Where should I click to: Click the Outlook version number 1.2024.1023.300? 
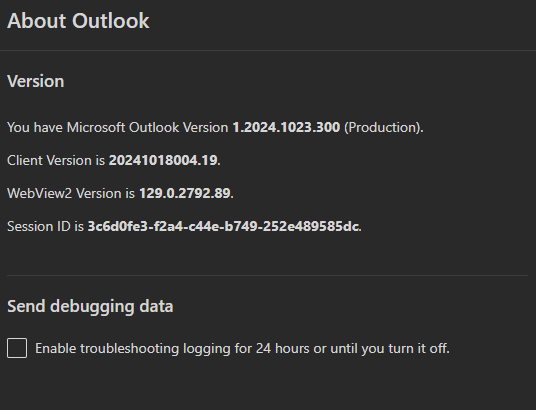pos(286,127)
